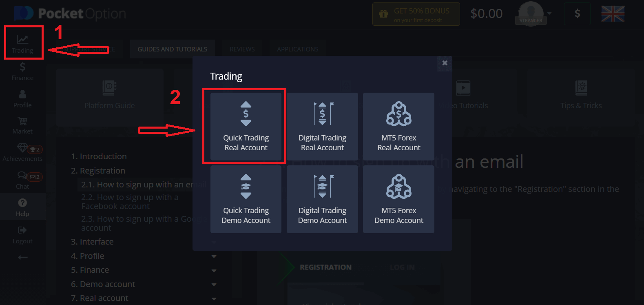Close the Trading popup dialog
Viewport: 644px width, 305px height.
pos(445,63)
